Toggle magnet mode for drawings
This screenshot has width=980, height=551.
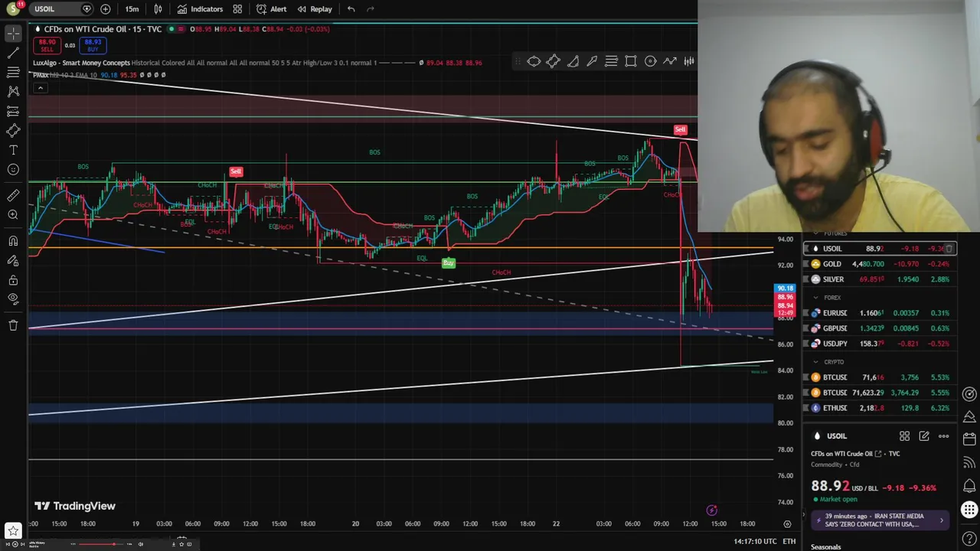pyautogui.click(x=13, y=241)
